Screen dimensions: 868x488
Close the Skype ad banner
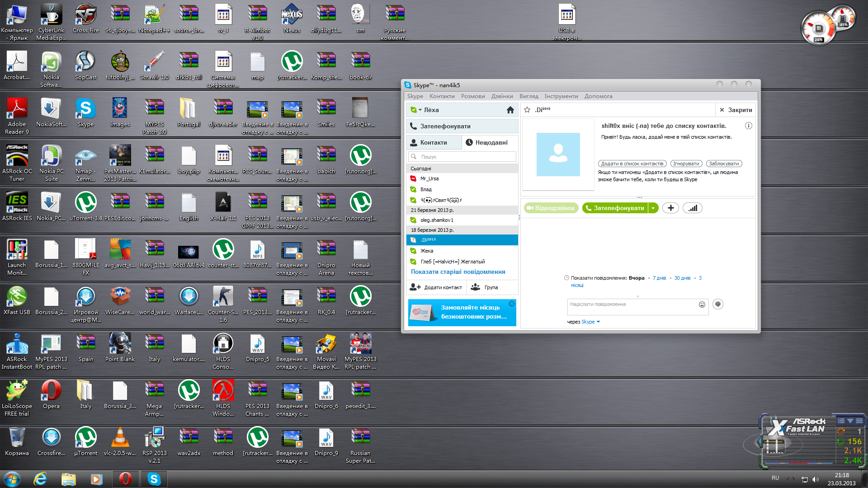click(x=511, y=304)
